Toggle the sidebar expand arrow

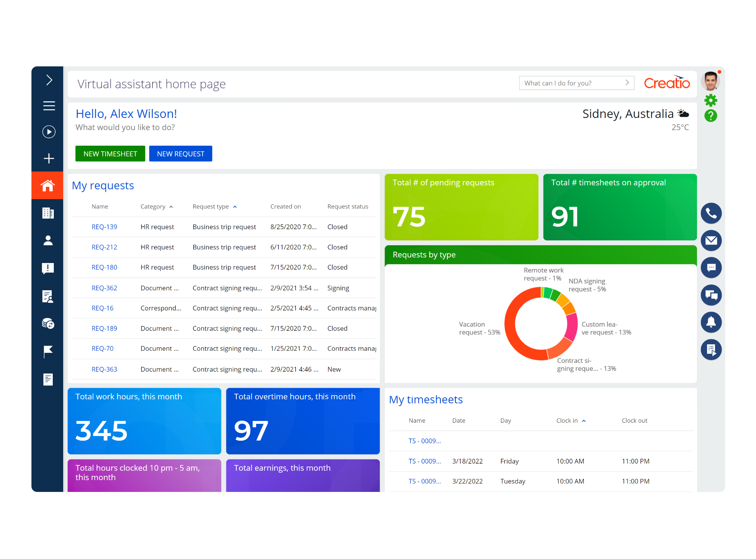click(x=49, y=80)
